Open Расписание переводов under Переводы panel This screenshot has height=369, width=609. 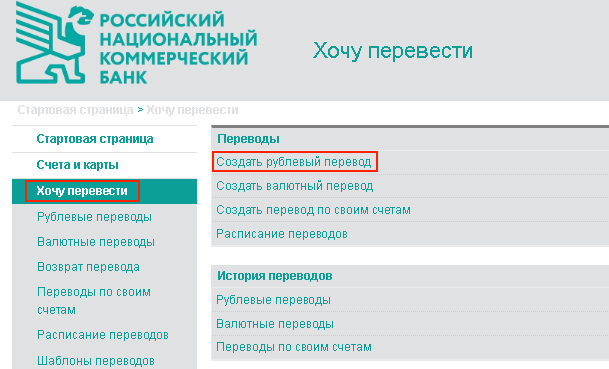pyautogui.click(x=282, y=234)
